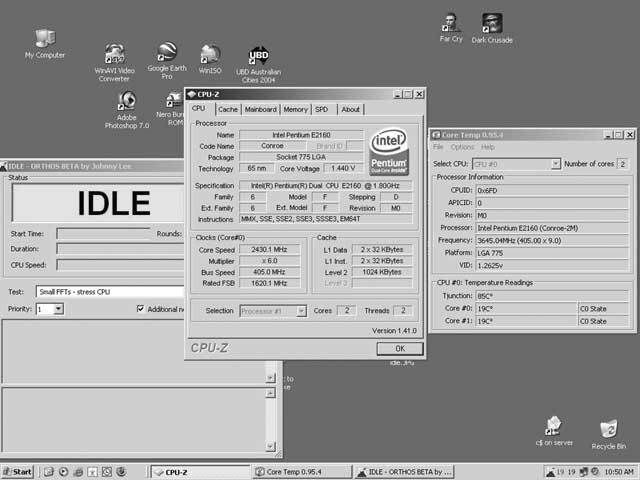Toggle the Additional notification checkbox in ORTHOS
The image size is (640, 480).
point(140,309)
